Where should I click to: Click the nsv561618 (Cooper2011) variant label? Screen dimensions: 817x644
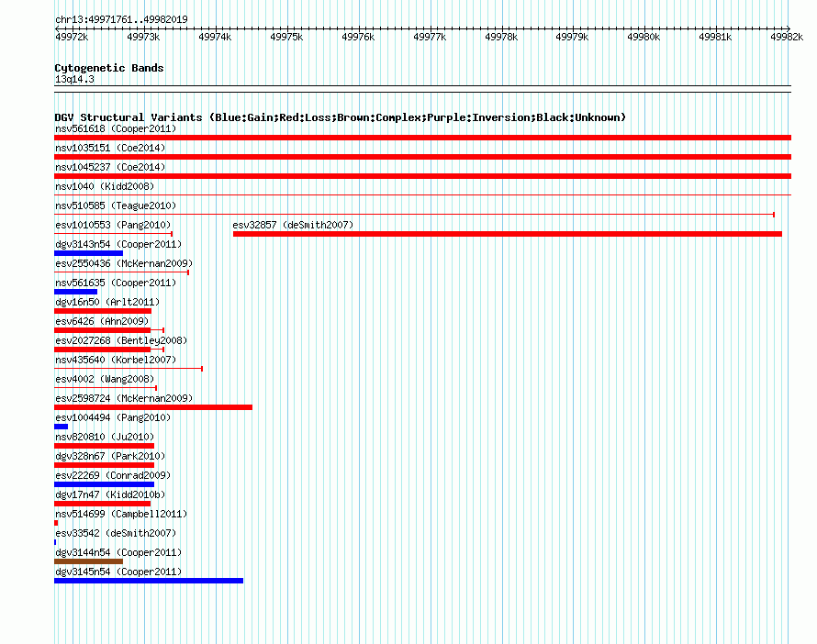116,128
